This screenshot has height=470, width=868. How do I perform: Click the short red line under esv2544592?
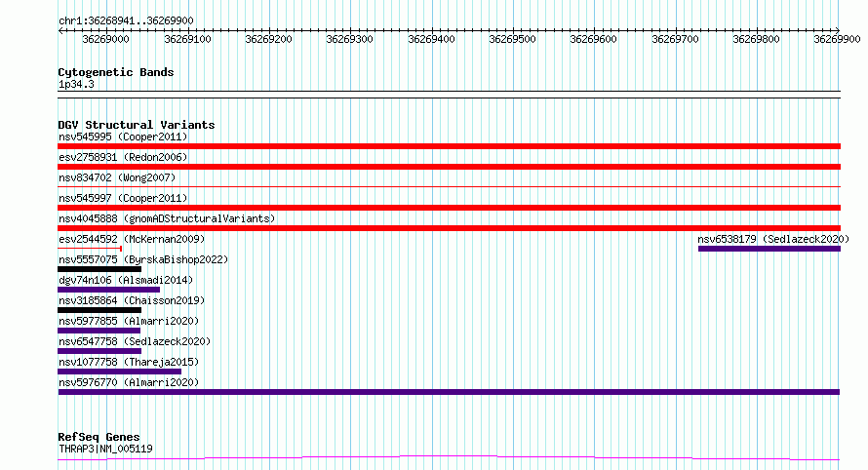(x=90, y=249)
